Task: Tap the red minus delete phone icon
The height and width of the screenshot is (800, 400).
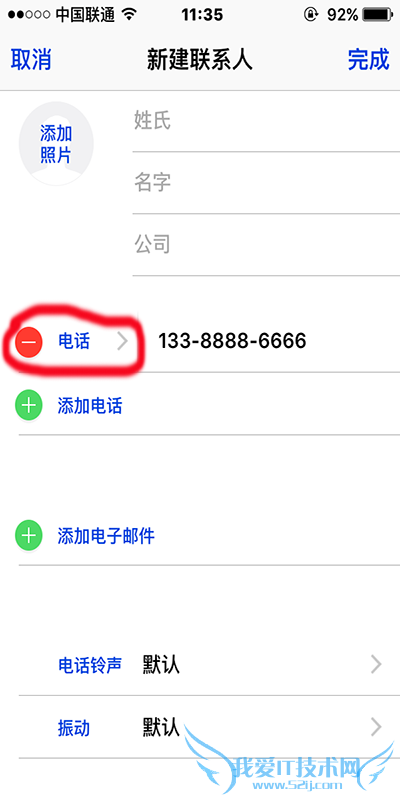Action: tap(29, 342)
